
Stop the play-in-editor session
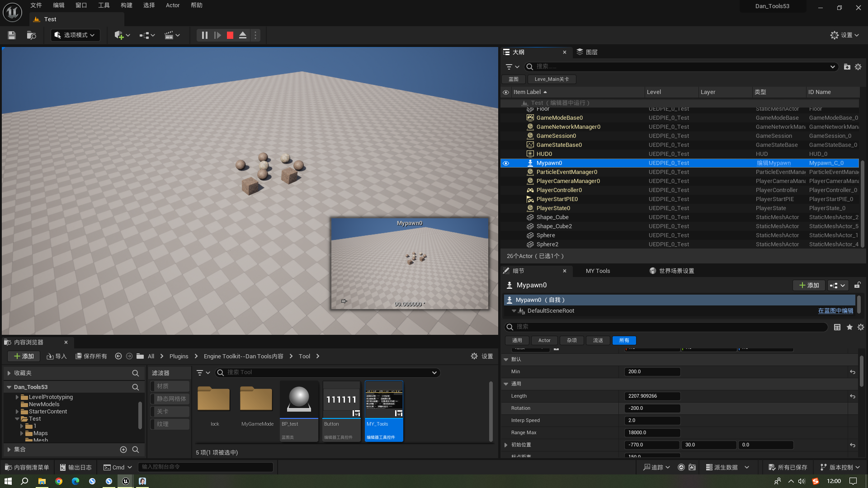230,35
